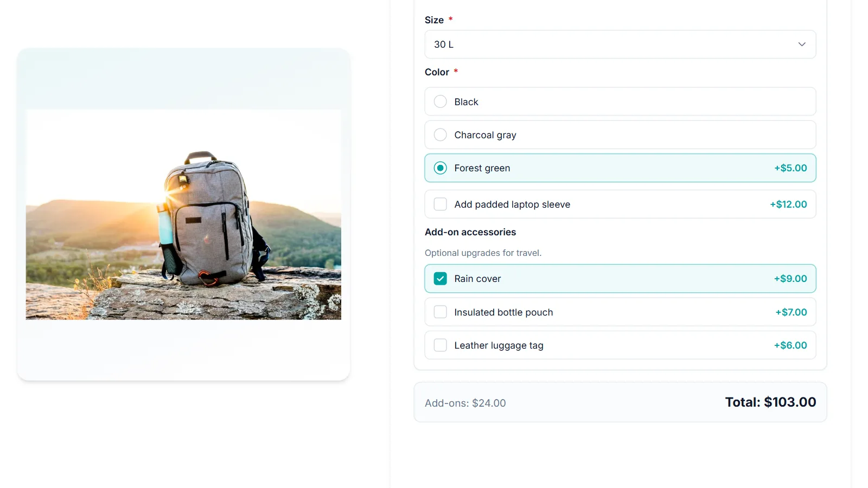The image size is (868, 488).
Task: Enable Add padded laptop sleeve checkbox
Action: pos(441,204)
